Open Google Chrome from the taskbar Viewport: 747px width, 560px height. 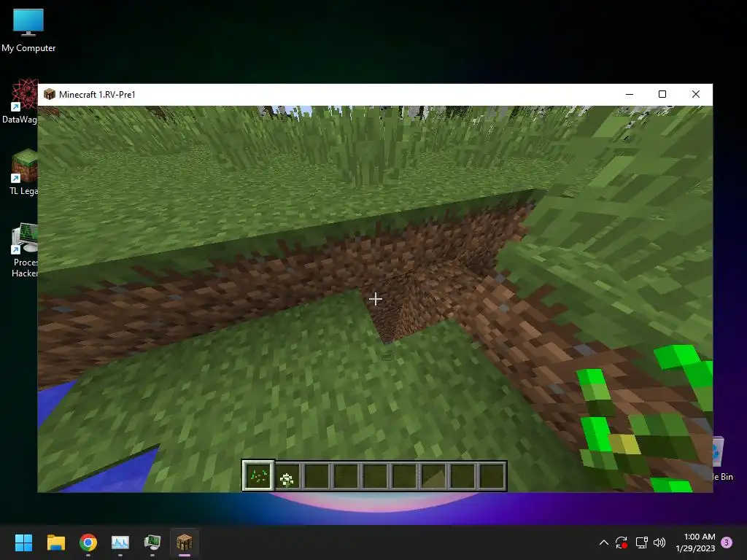coord(88,542)
